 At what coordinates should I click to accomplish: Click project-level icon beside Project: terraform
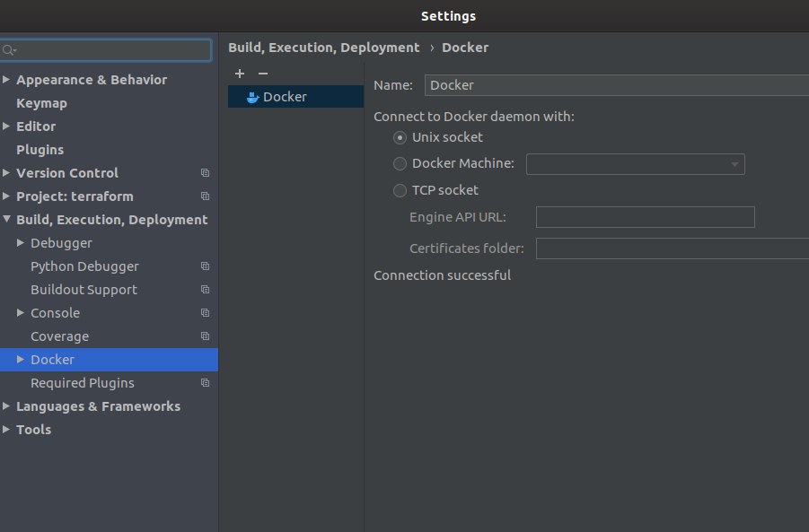[x=205, y=196]
